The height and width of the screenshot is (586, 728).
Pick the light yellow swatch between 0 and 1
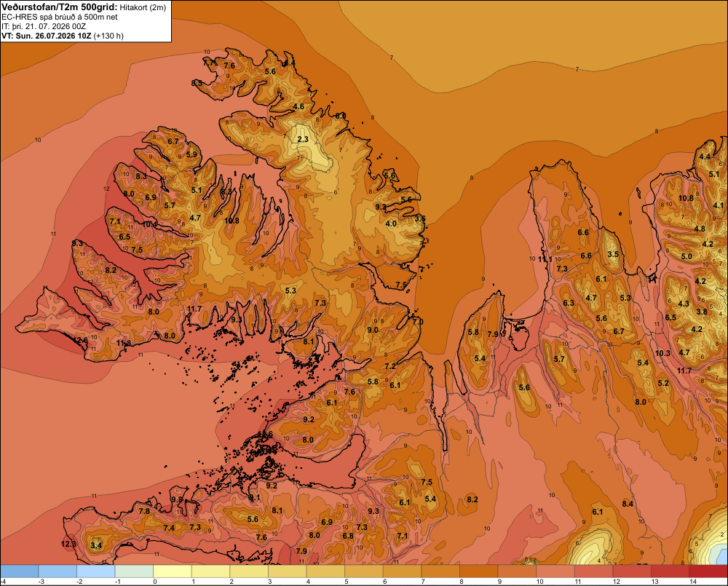[173, 571]
